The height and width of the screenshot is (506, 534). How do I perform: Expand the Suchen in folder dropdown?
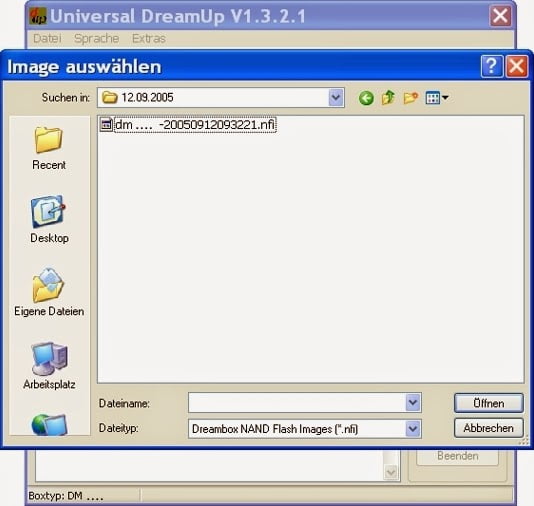(336, 98)
